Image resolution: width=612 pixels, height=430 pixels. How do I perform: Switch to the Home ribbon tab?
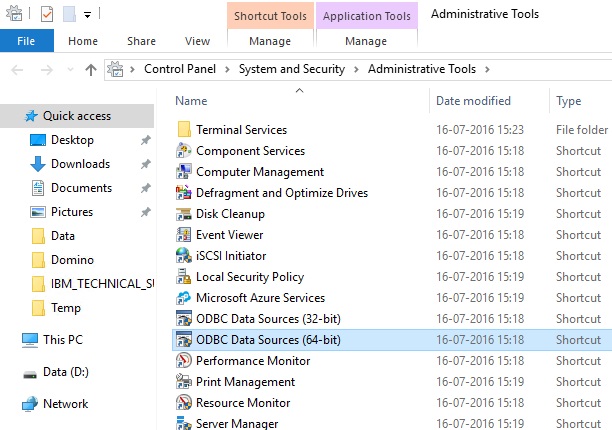click(83, 41)
